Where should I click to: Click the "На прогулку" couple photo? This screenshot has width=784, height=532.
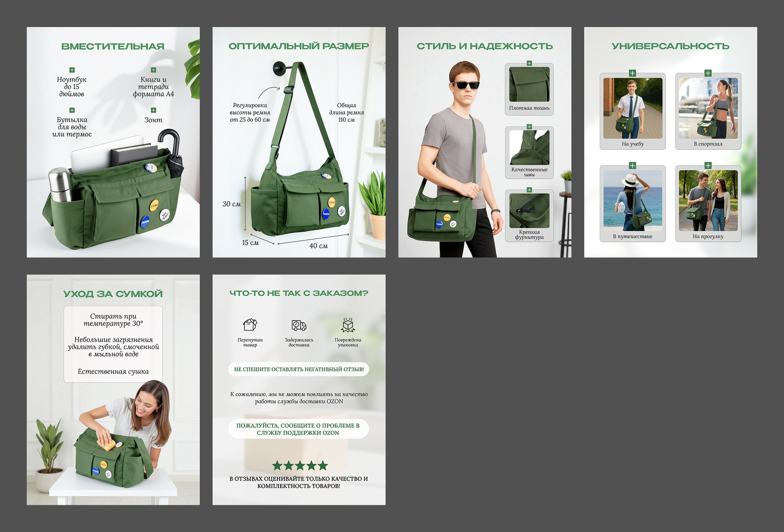[708, 201]
